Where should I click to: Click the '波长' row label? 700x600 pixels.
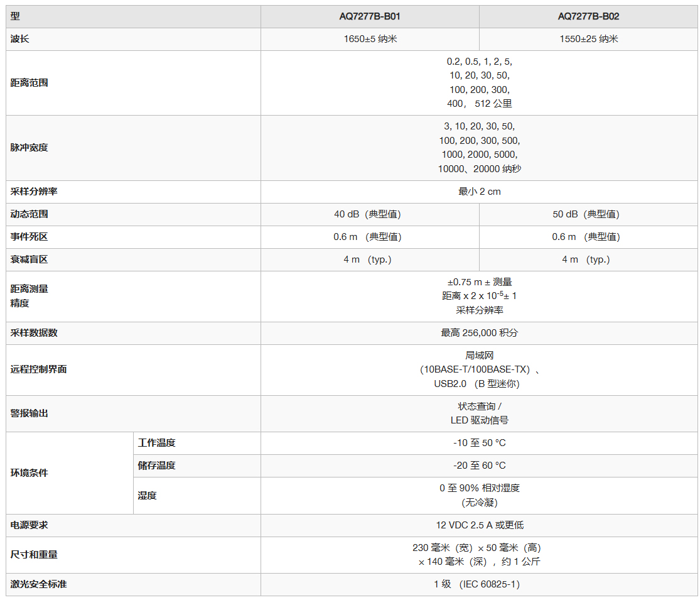pos(19,39)
